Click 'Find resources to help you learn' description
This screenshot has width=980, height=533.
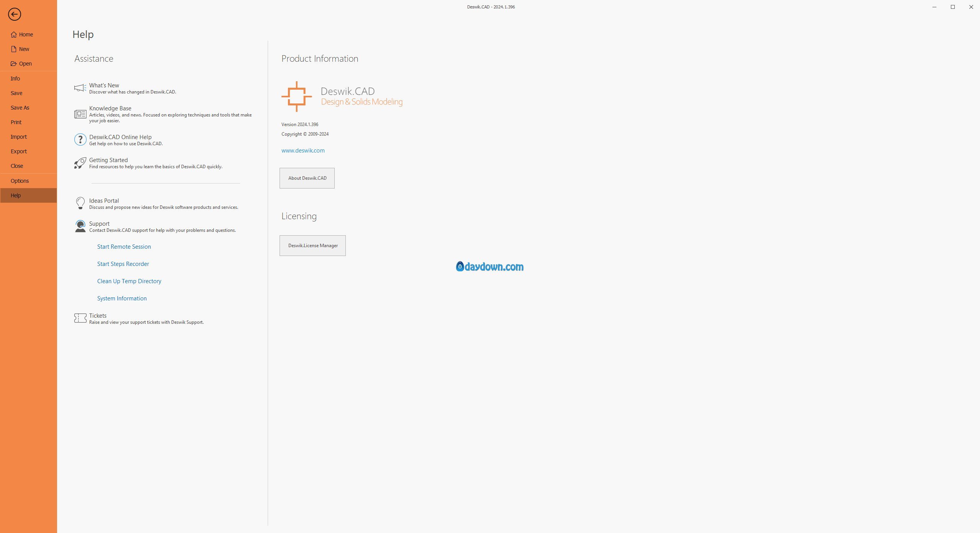coord(155,167)
